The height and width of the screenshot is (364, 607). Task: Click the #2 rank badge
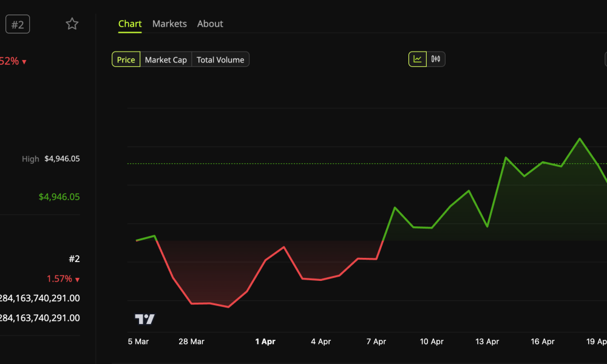pos(18,24)
